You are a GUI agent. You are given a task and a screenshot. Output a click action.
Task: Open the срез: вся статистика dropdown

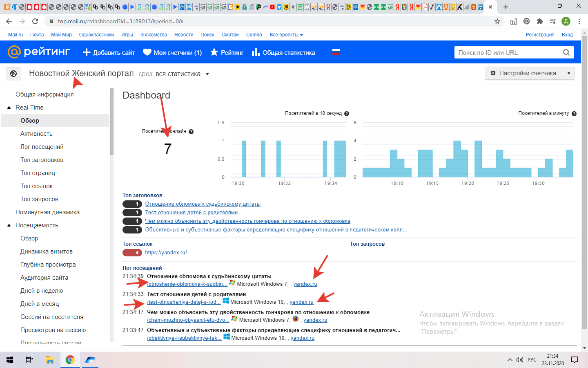tap(174, 74)
